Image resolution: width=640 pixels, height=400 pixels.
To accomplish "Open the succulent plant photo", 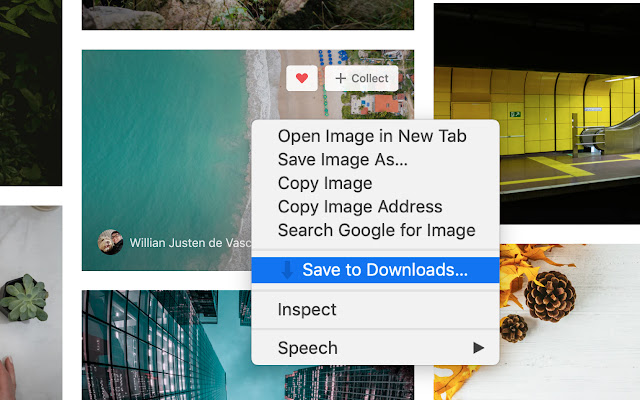I will pos(31,303).
